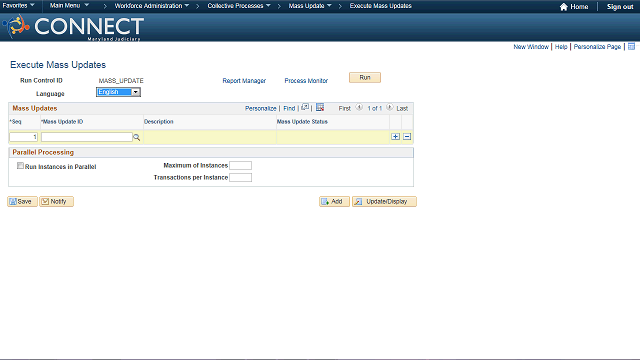Expand the Main Menu dropdown
The image size is (640, 360).
click(69, 6)
